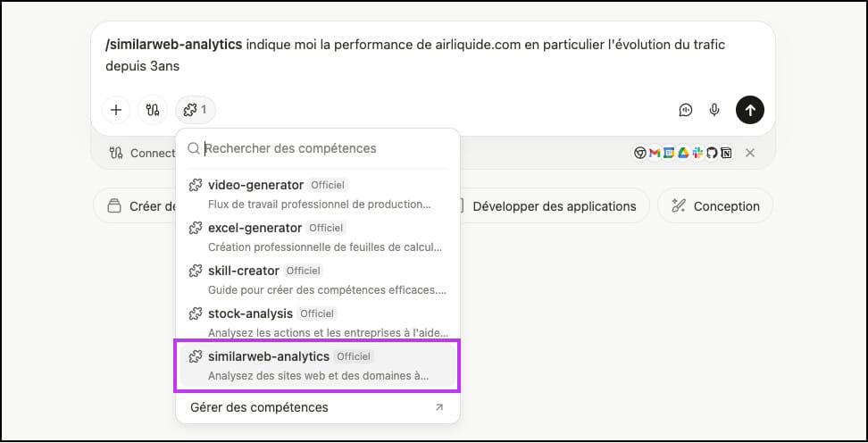Send the message with arrow button
Viewport: 868px width, 443px height.
pos(750,110)
